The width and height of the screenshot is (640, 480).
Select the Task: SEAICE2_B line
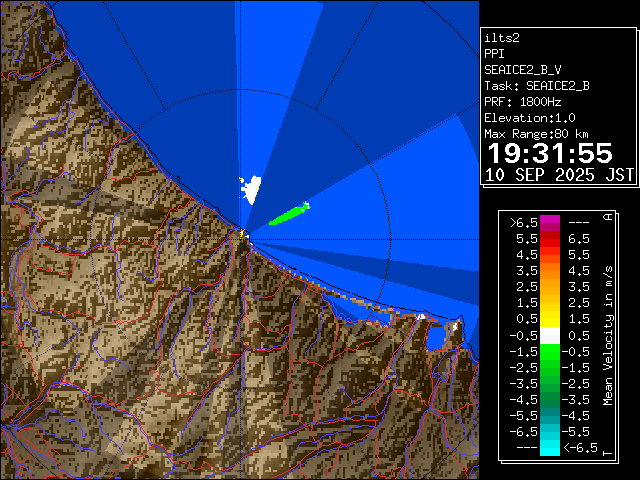tap(537, 85)
